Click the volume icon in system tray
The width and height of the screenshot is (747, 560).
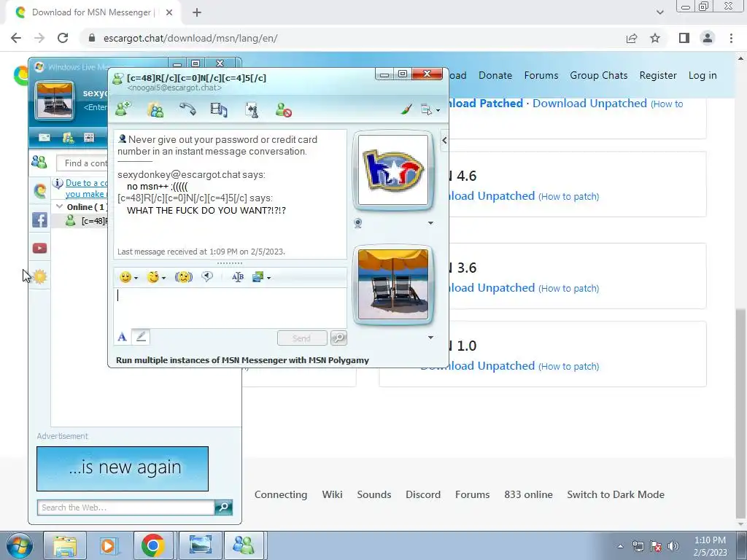tap(673, 546)
